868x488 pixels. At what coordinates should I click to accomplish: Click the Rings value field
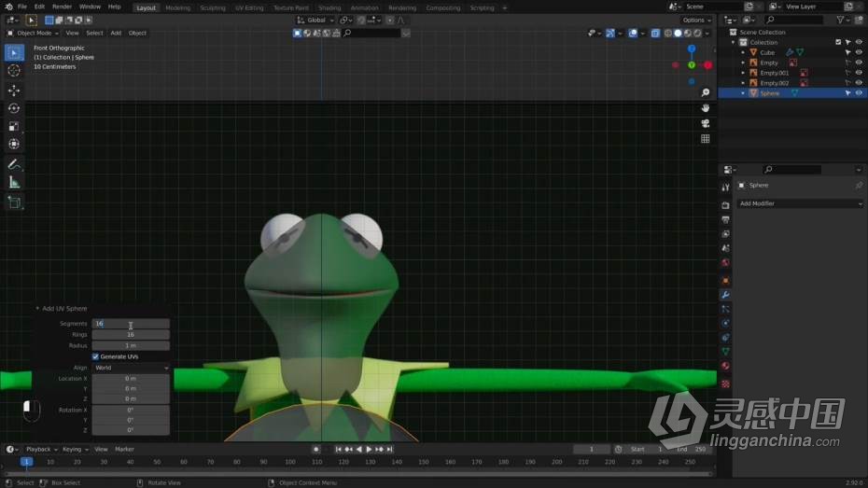pyautogui.click(x=131, y=335)
